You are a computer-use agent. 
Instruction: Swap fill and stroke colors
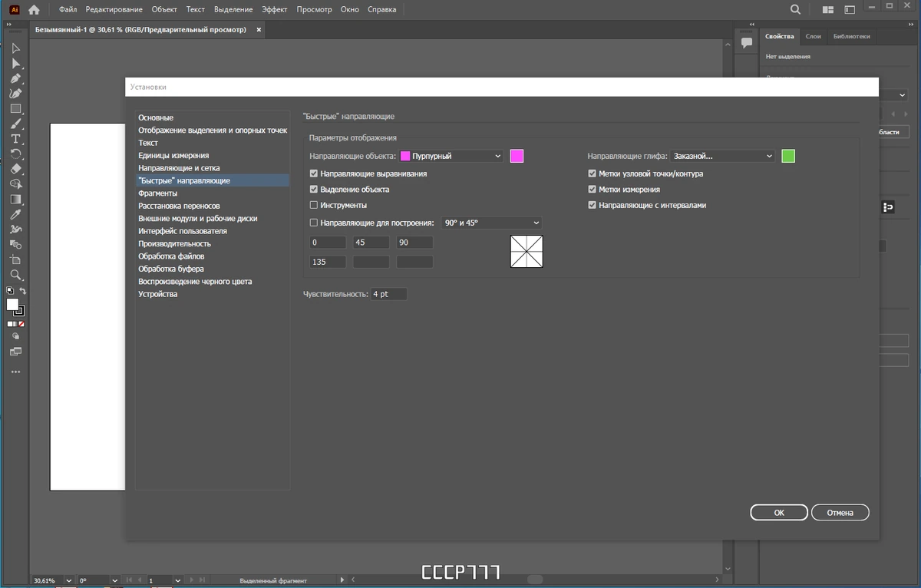pyautogui.click(x=22, y=291)
